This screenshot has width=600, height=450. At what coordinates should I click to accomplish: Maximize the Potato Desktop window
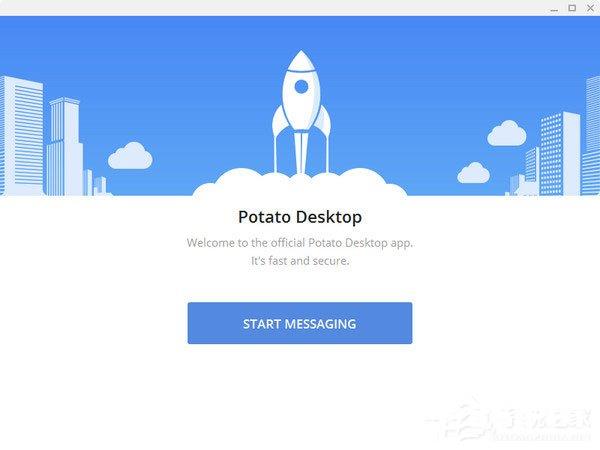572,8
